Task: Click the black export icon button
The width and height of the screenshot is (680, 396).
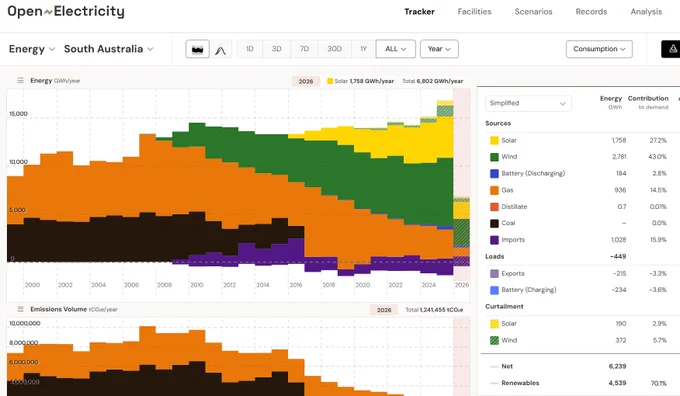Action: tap(671, 49)
